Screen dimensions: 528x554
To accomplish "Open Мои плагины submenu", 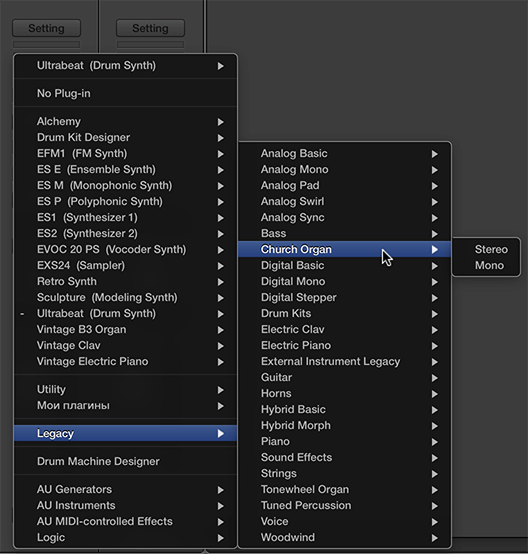I will point(125,406).
